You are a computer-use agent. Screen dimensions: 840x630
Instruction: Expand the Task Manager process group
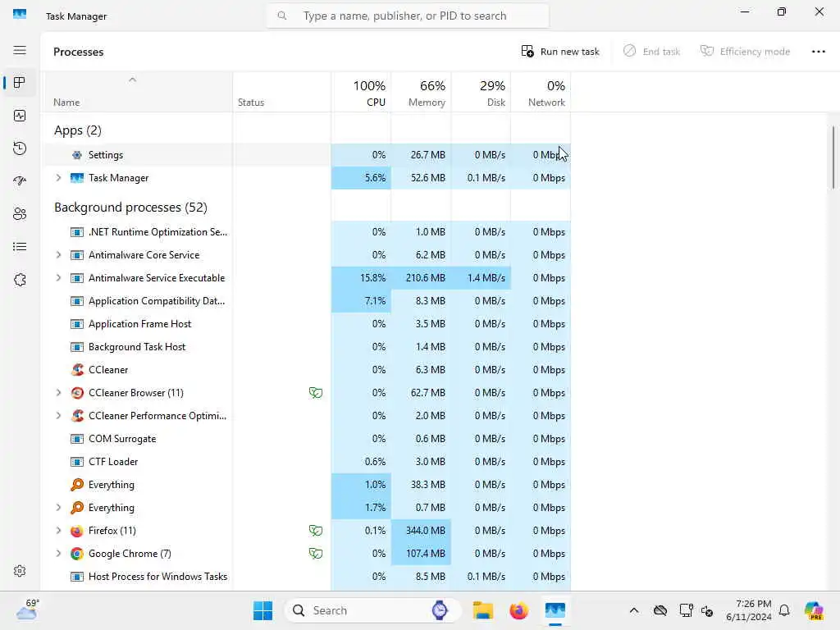pos(58,177)
